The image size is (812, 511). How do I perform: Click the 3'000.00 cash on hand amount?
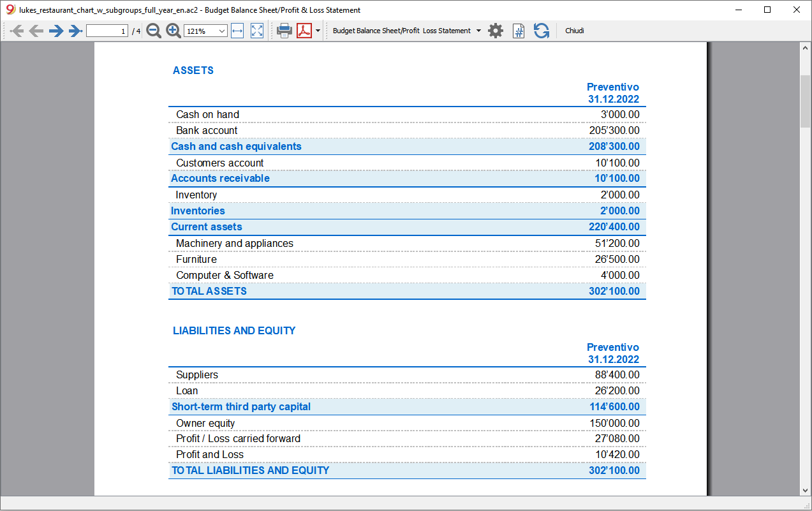pos(620,115)
